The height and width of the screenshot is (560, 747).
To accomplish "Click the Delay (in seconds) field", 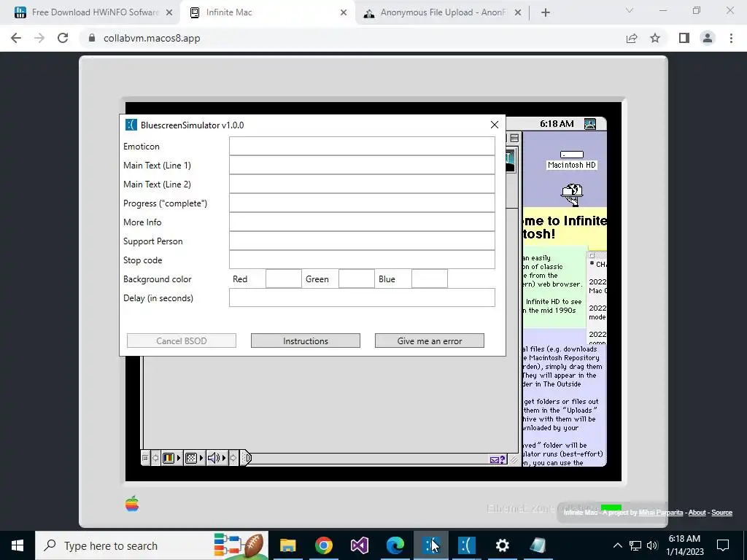I will pyautogui.click(x=362, y=298).
